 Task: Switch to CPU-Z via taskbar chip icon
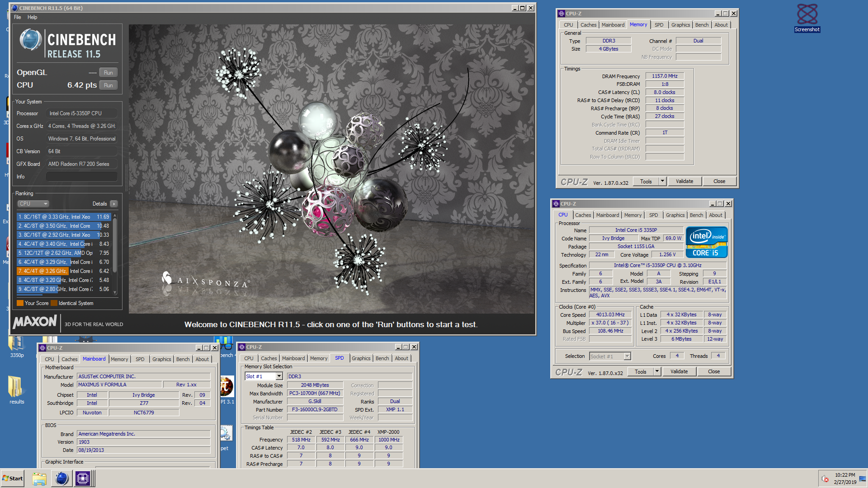click(x=83, y=479)
